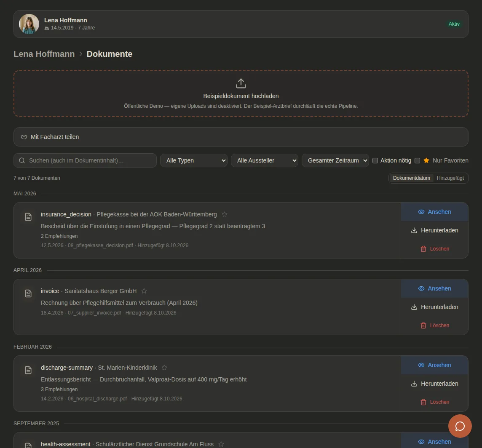This screenshot has height=448, width=482.
Task: View the insurance_decision document via Ansehen
Action: pos(434,212)
